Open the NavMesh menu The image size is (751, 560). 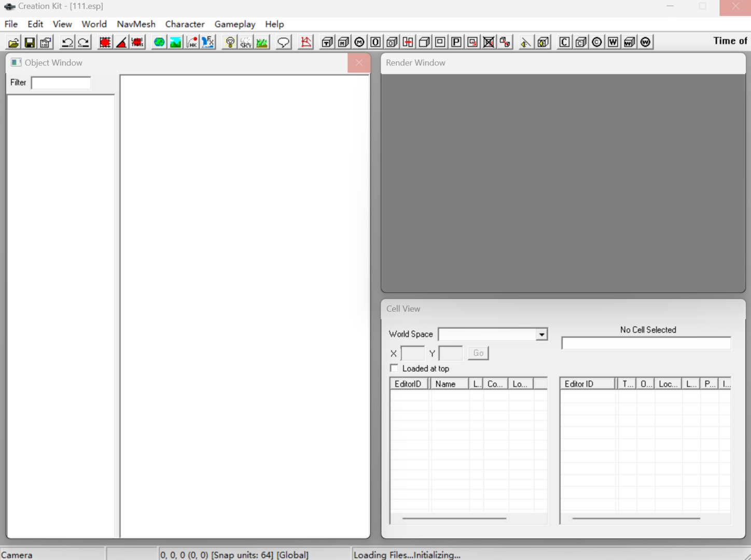136,24
